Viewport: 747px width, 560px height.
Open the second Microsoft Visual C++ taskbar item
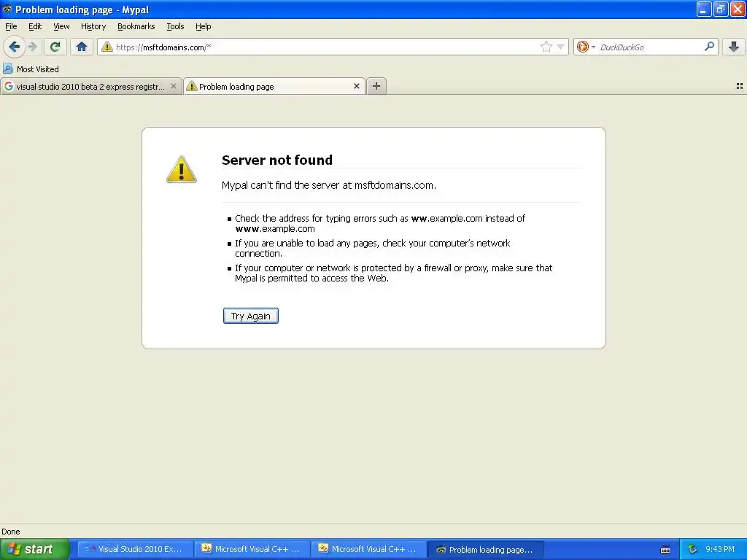368,549
